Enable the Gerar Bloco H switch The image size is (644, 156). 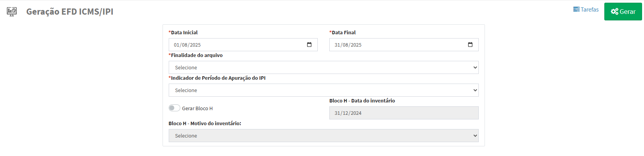click(174, 108)
